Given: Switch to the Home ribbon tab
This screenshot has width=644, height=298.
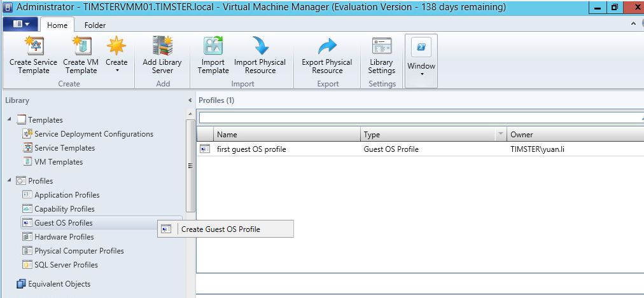Looking at the screenshot, I should pyautogui.click(x=57, y=25).
